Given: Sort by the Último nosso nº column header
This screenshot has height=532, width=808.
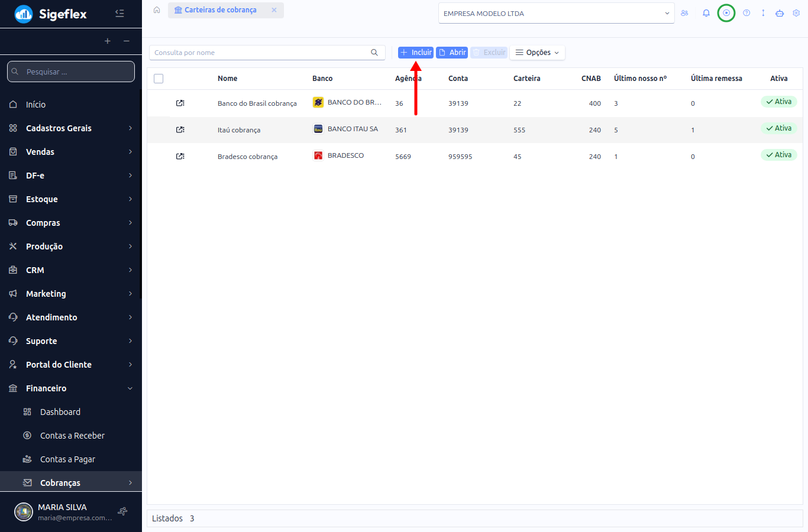Looking at the screenshot, I should coord(640,79).
